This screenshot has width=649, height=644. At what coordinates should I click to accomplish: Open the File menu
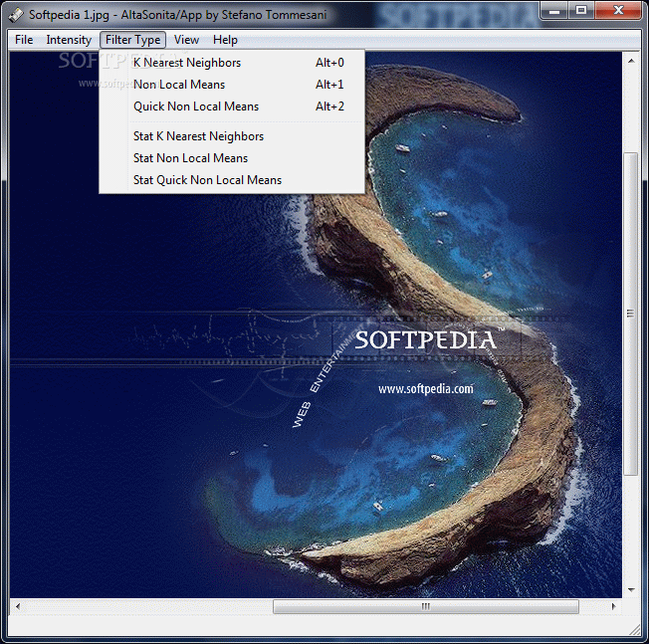pos(24,40)
